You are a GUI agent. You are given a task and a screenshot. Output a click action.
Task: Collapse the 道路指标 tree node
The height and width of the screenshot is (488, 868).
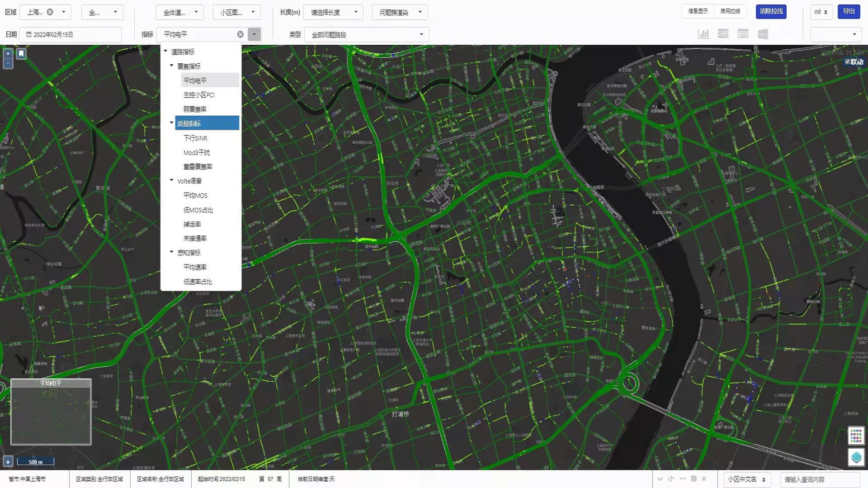point(166,51)
